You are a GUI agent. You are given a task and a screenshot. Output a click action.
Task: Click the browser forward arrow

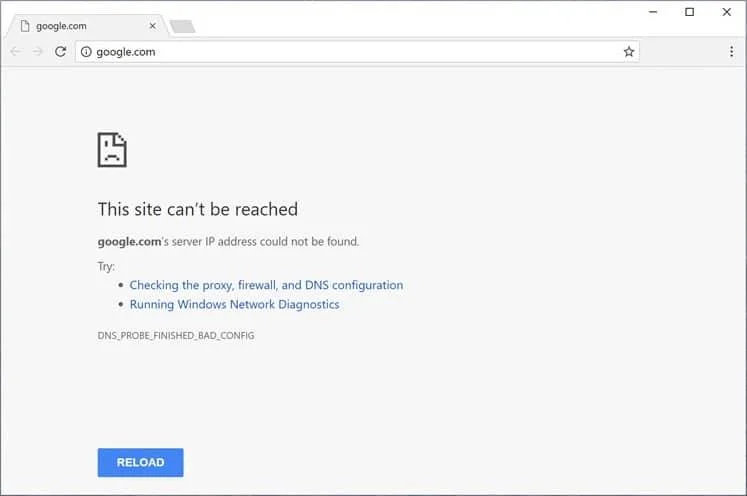click(38, 51)
